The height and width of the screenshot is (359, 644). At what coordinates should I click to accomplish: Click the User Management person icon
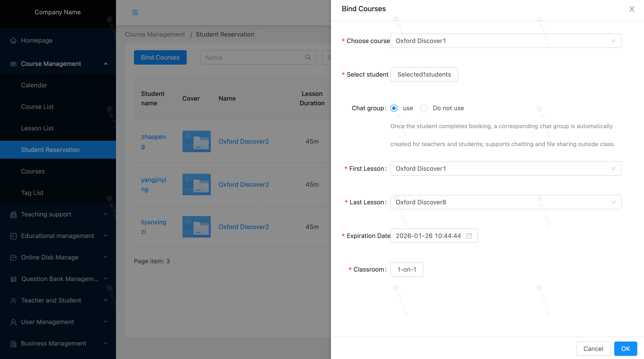[x=13, y=322]
